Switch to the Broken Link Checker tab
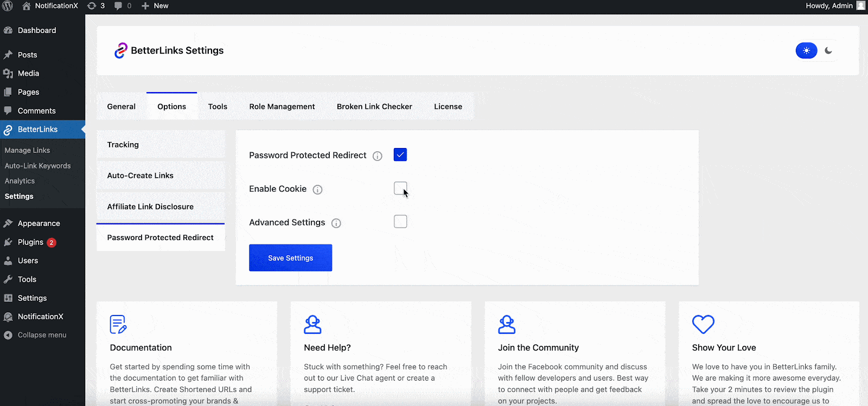 (374, 106)
